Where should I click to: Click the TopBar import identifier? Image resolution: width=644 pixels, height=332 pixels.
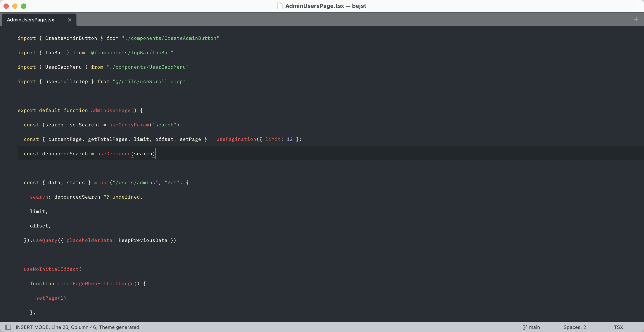(x=54, y=52)
